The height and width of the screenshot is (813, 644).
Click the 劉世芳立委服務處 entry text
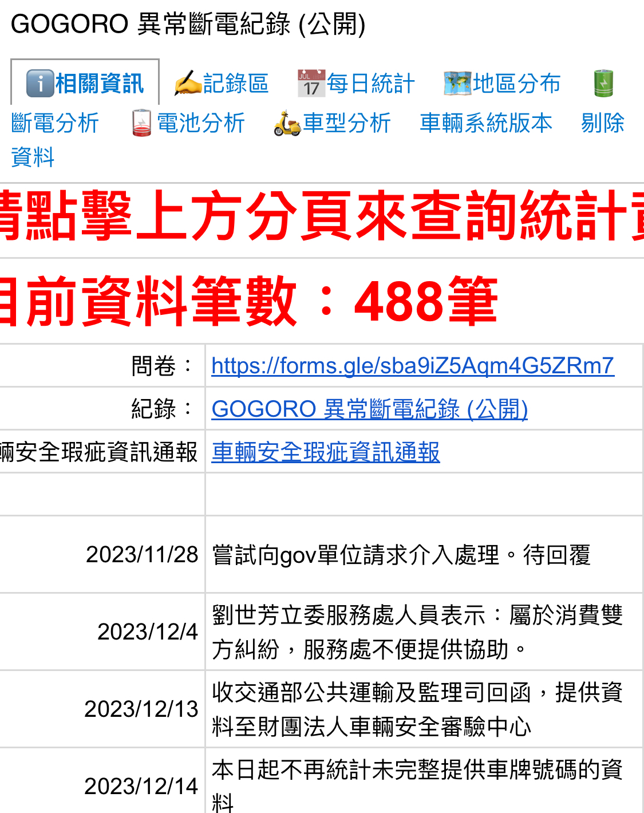point(417,632)
